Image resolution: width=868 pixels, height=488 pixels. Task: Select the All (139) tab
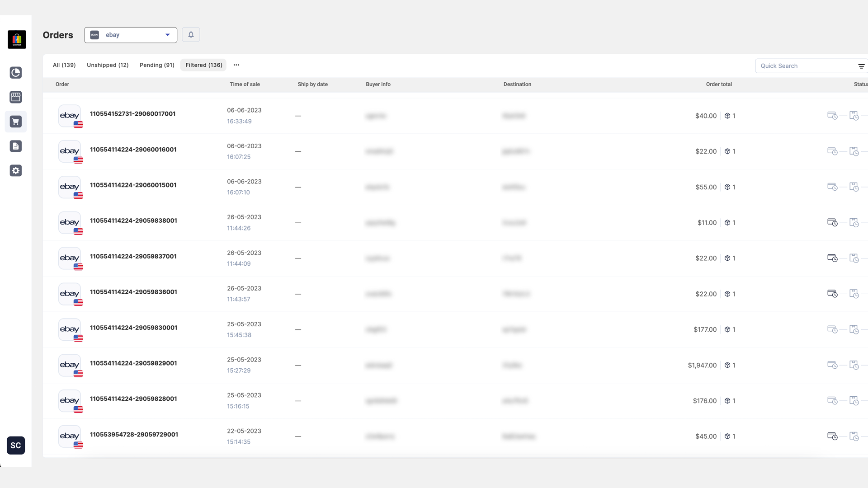[x=64, y=65]
